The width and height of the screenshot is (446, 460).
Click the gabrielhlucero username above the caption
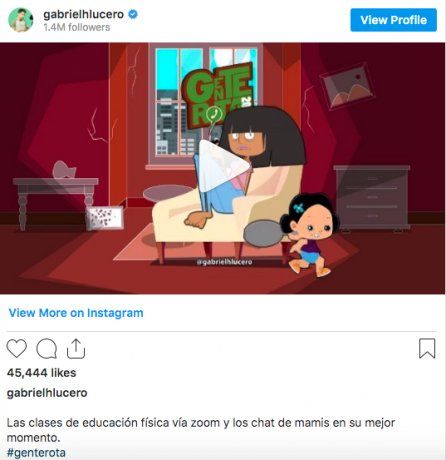47,393
